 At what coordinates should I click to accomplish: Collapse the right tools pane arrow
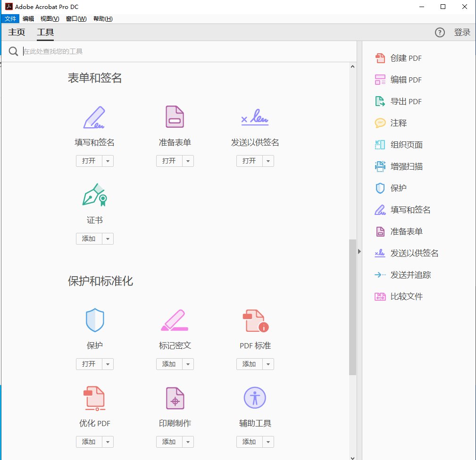pos(359,251)
